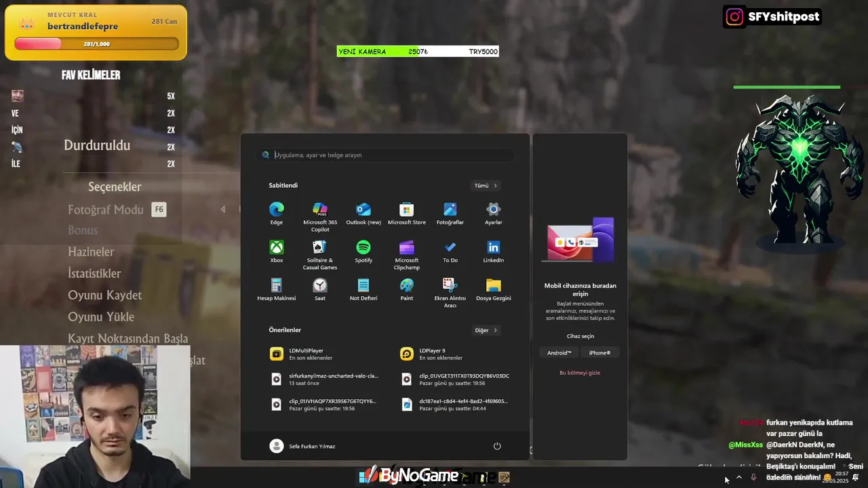Open Microsoft Clipchamp

click(407, 255)
